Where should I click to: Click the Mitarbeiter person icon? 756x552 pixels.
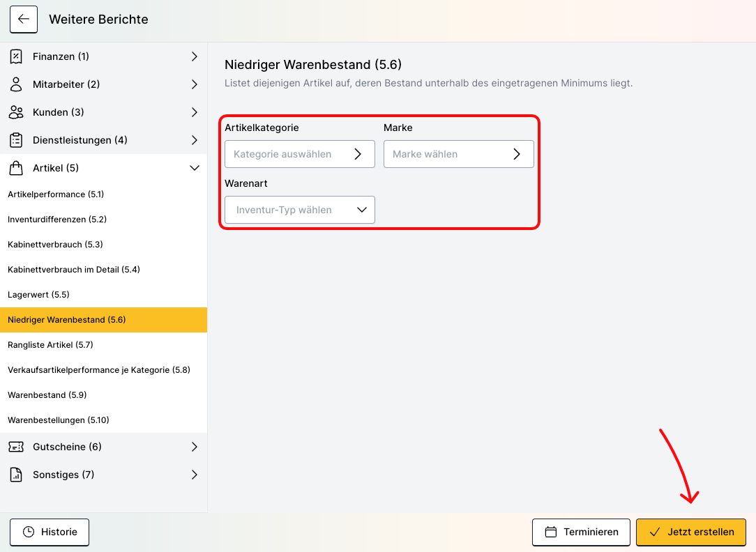(x=16, y=84)
